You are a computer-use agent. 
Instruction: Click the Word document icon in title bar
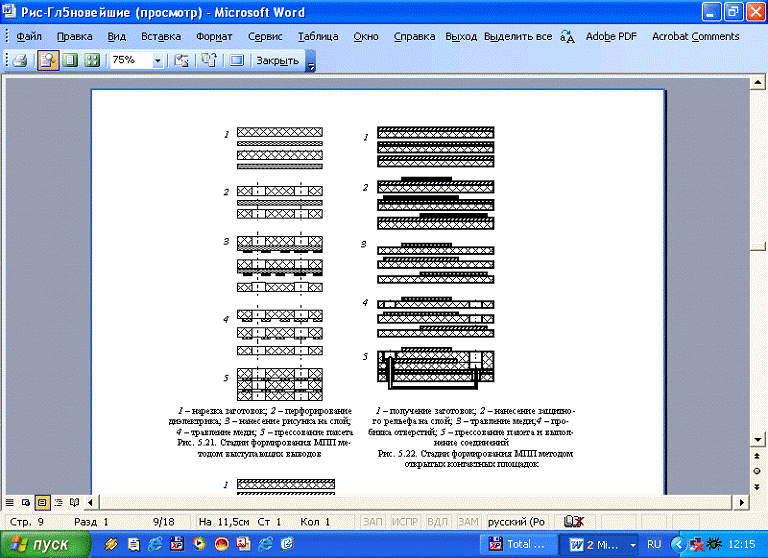(9, 11)
